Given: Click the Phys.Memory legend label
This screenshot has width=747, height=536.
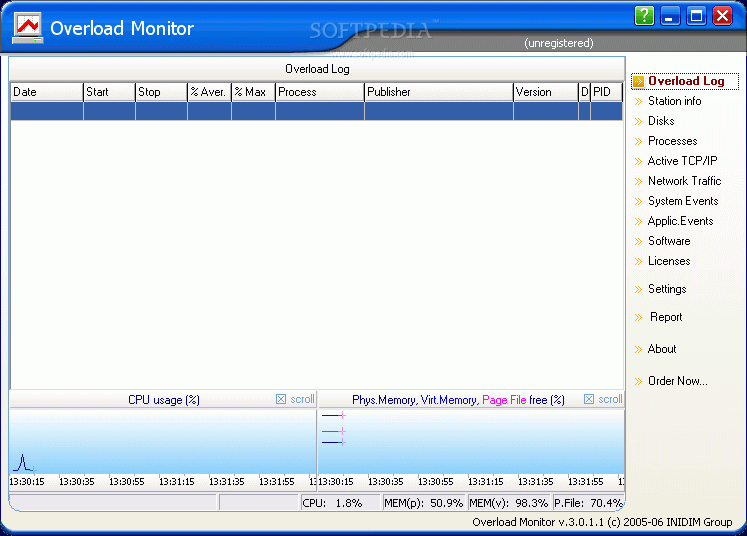Looking at the screenshot, I should click(385, 400).
